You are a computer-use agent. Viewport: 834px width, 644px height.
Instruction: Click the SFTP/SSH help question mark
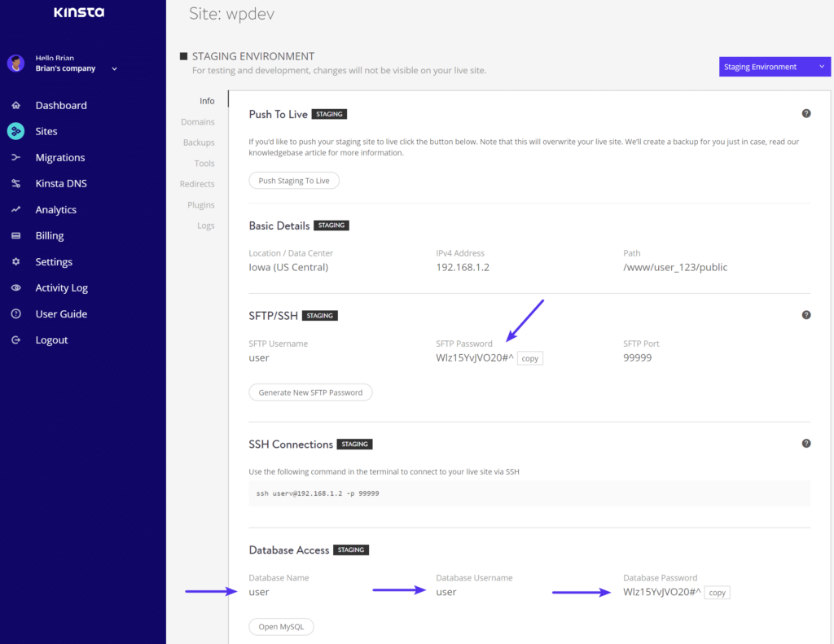click(x=806, y=314)
